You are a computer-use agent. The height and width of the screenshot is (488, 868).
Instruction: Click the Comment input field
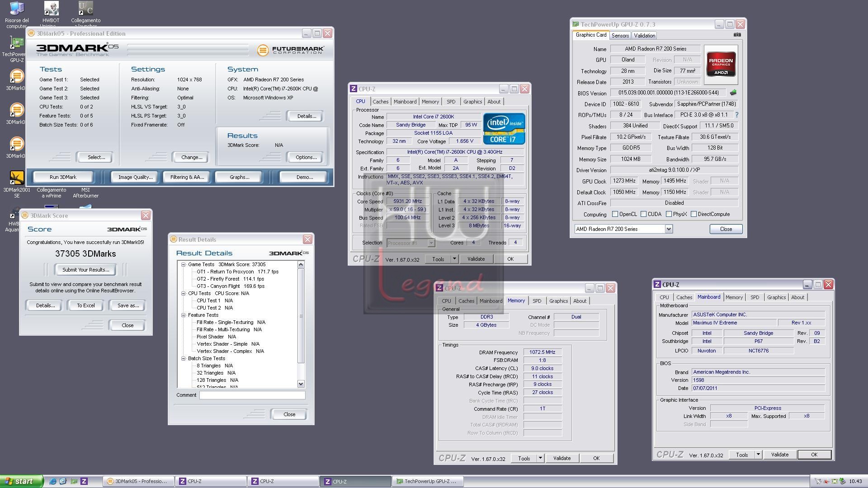[x=252, y=395]
